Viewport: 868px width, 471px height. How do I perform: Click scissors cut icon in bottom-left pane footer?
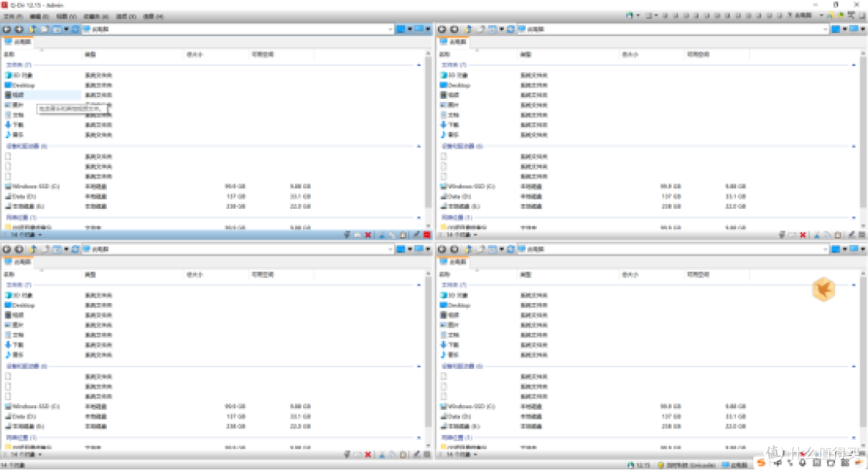(382, 455)
